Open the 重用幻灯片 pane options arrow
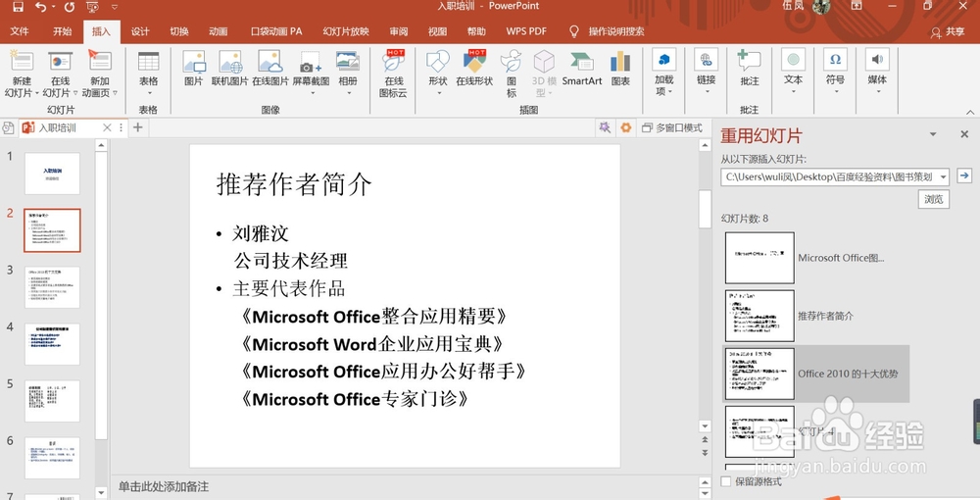This screenshot has height=500, width=980. tap(933, 134)
